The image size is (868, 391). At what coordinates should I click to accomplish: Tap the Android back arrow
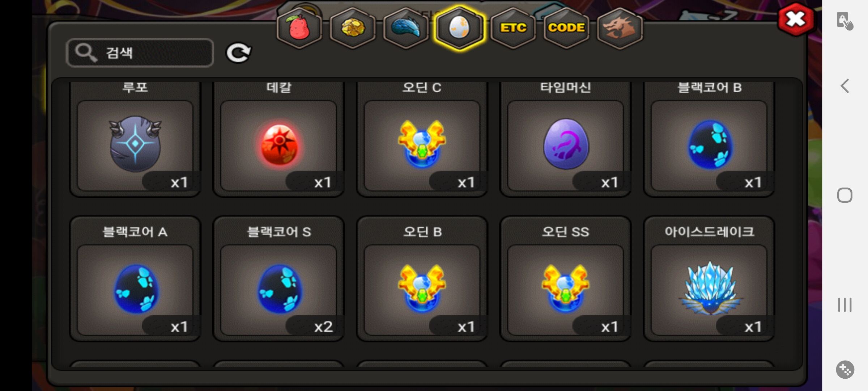845,86
